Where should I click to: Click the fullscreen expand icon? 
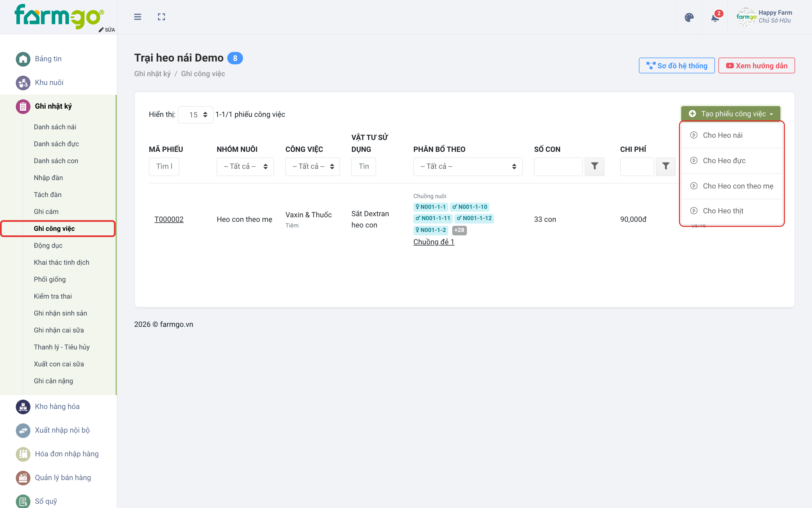point(161,17)
